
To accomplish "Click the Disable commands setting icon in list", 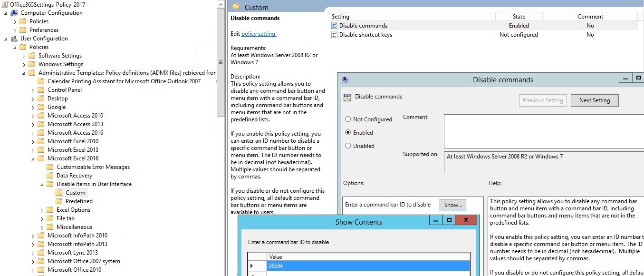I will pyautogui.click(x=334, y=26).
